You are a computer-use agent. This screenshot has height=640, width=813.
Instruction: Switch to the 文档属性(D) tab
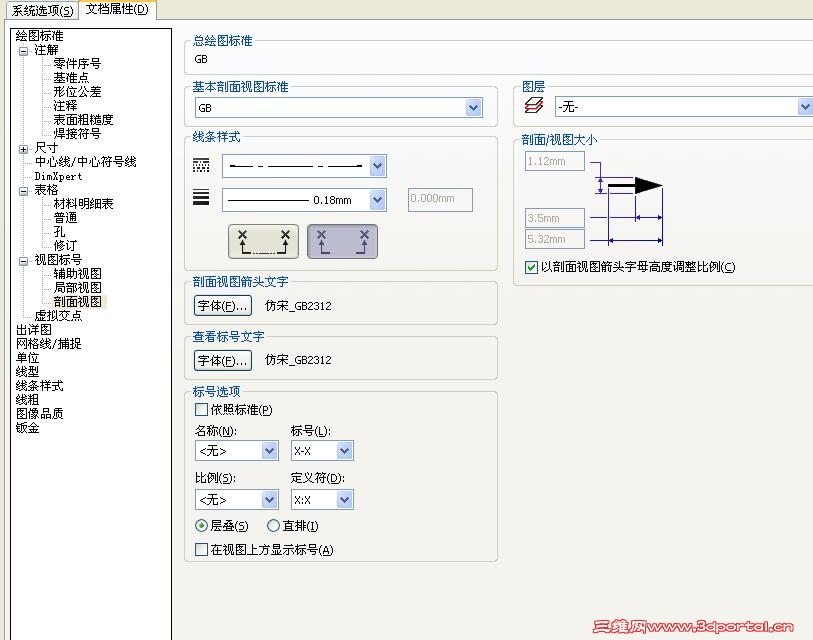click(x=117, y=9)
